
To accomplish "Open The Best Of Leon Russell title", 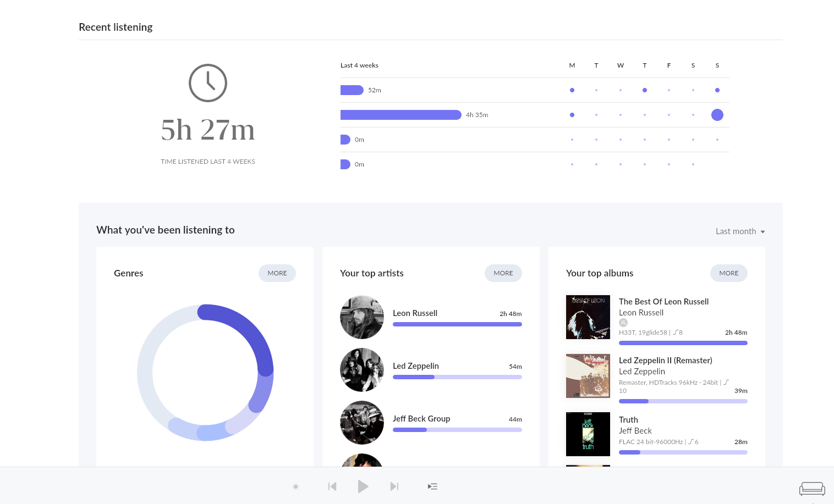I will 663,302.
